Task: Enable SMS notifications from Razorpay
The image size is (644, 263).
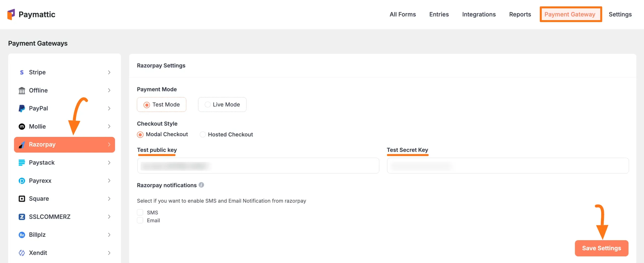Action: tap(140, 212)
